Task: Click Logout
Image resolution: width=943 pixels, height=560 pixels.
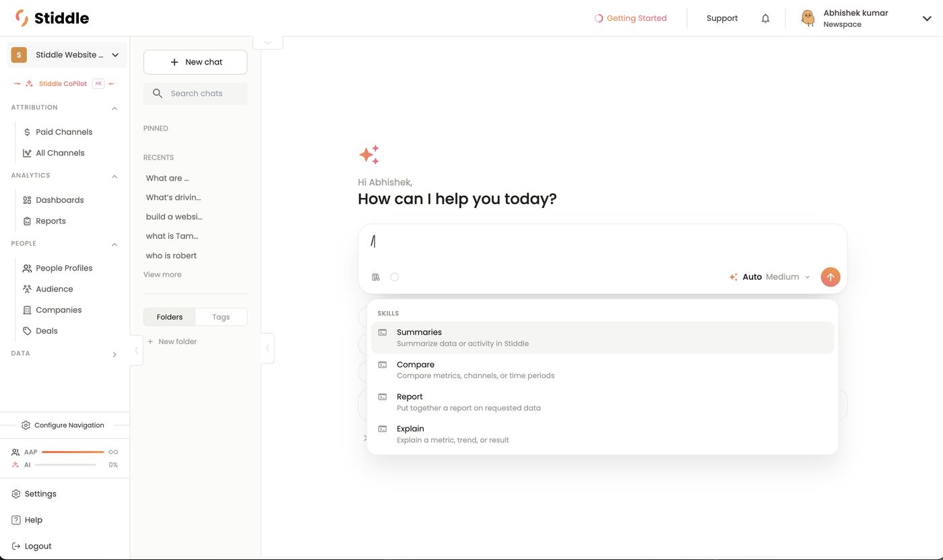Action: click(32, 546)
